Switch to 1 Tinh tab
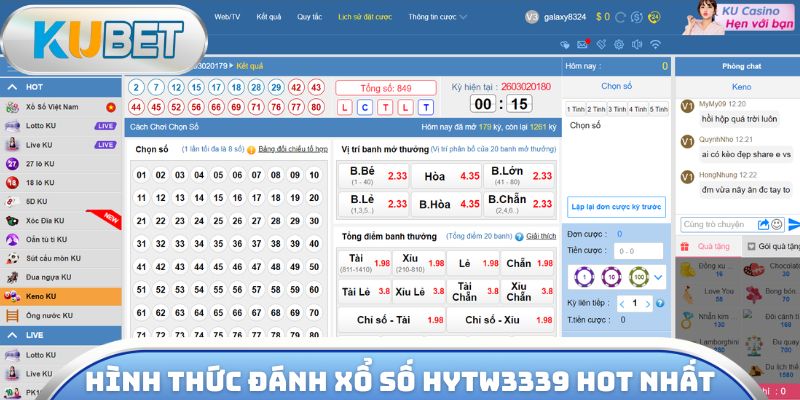 click(576, 109)
